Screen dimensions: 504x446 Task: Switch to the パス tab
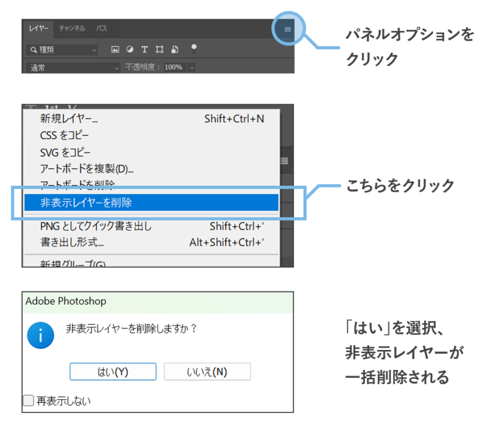coord(102,29)
